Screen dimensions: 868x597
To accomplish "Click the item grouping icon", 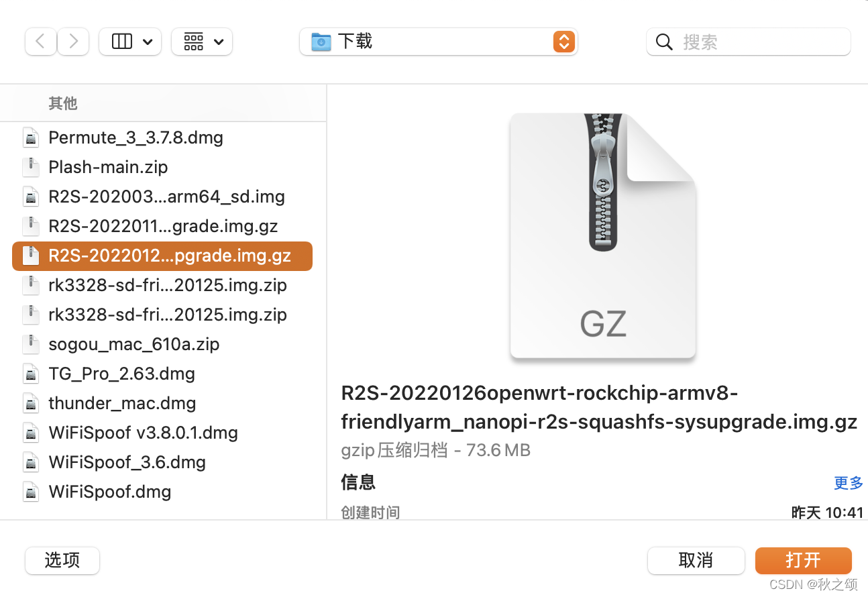I will (194, 41).
